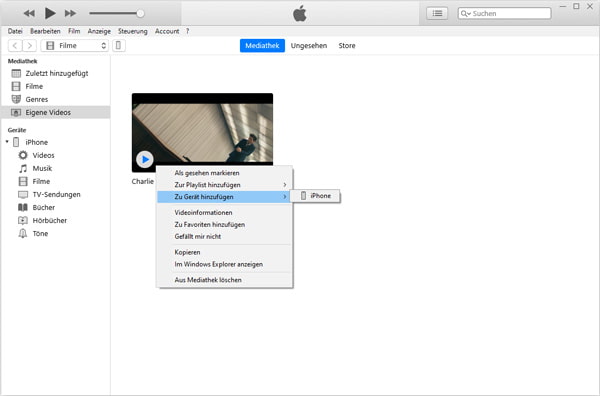Image resolution: width=600 pixels, height=396 pixels.
Task: Click the Apple logo in the header
Action: (300, 13)
